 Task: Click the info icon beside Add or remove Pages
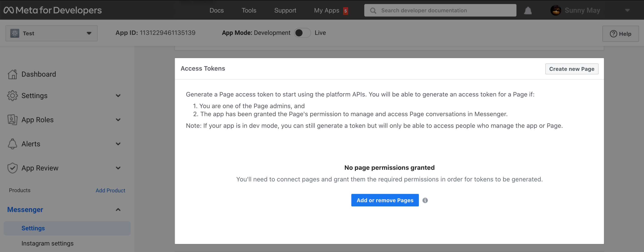pos(425,200)
